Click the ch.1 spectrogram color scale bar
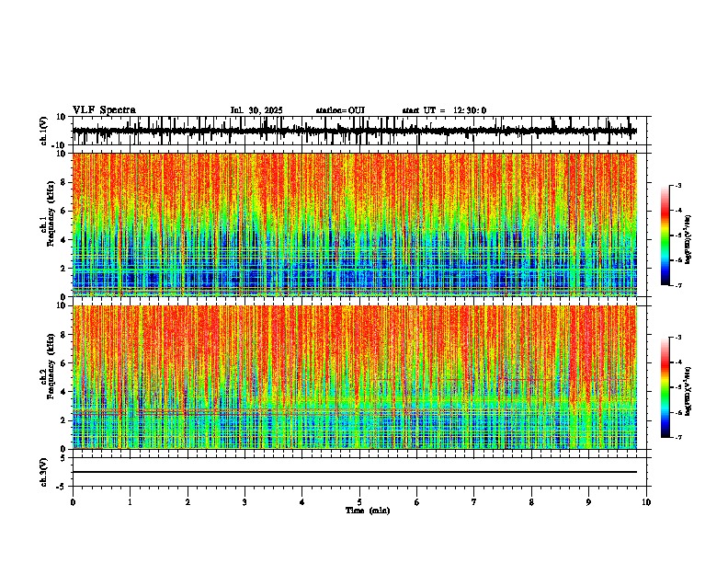This screenshot has height=563, width=728. (x=665, y=236)
